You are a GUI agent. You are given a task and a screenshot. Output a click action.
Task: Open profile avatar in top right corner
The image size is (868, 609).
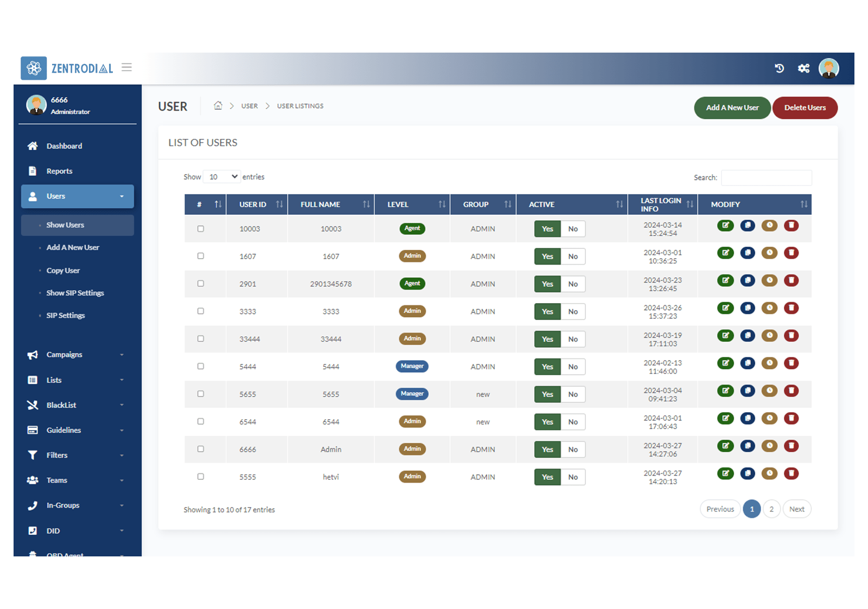828,68
